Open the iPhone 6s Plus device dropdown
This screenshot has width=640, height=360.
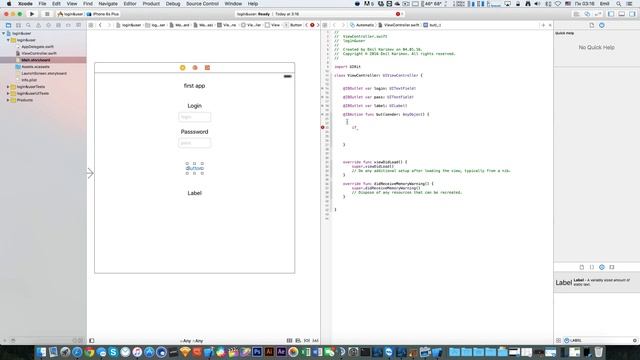click(x=103, y=14)
